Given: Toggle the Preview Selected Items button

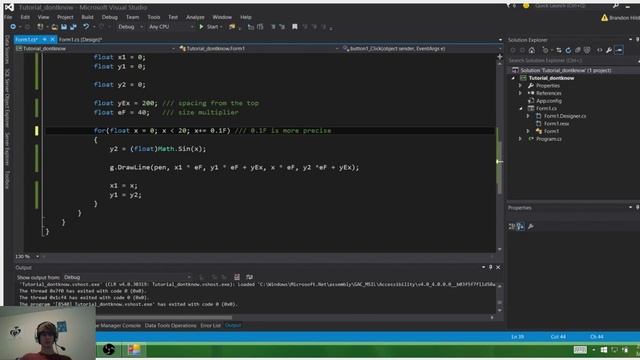Looking at the screenshot, I should 619,50.
